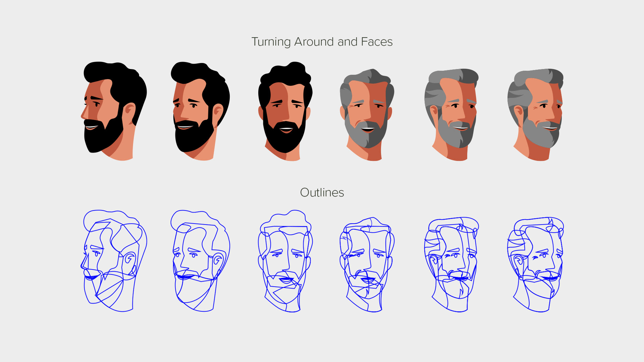Select the fifth blue outline head
Viewport: 644px width, 362px height.
451,265
